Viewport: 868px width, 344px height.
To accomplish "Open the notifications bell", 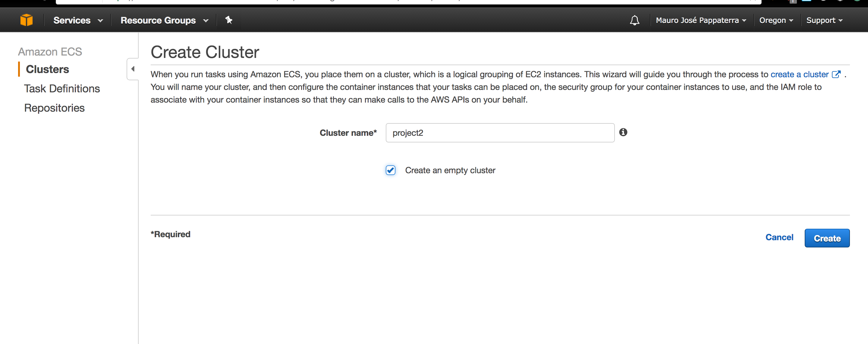I will pos(634,21).
